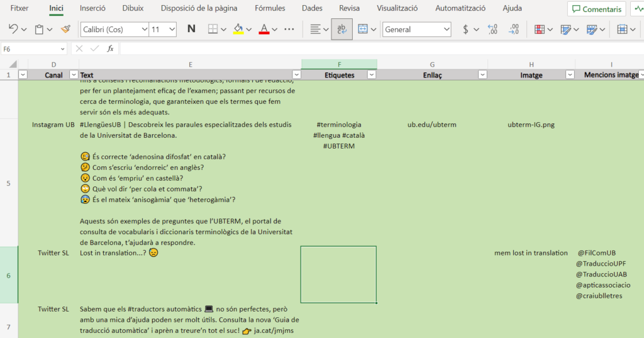This screenshot has height=338, width=644.
Task: Click the Format Painter brush icon
Action: pyautogui.click(x=65, y=30)
